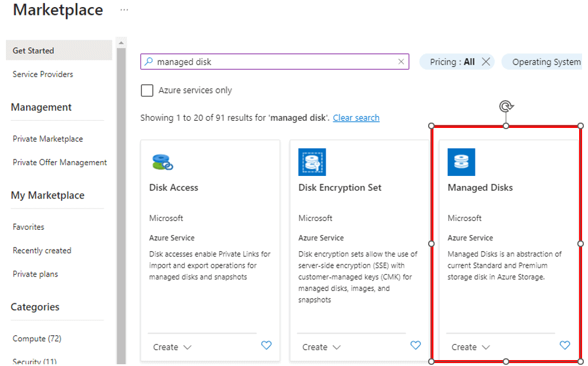Clear the search box with X icon
588x366 pixels.
[x=401, y=62]
